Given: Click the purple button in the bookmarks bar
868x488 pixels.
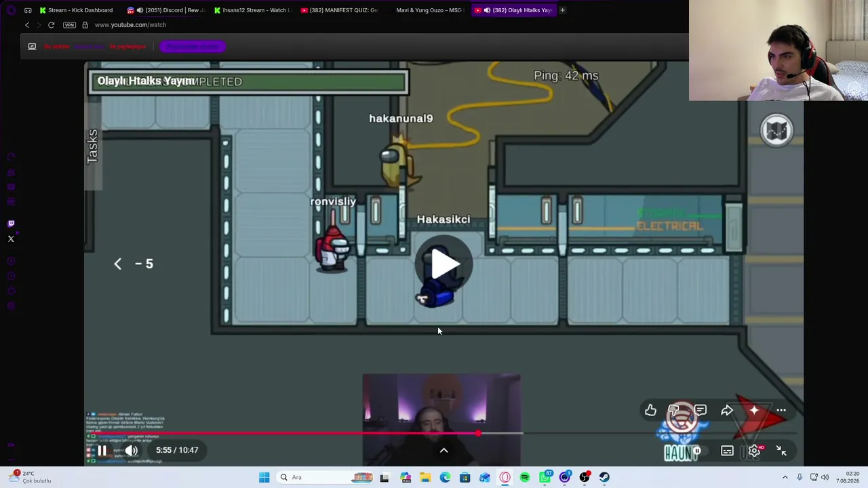Looking at the screenshot, I should 193,46.
